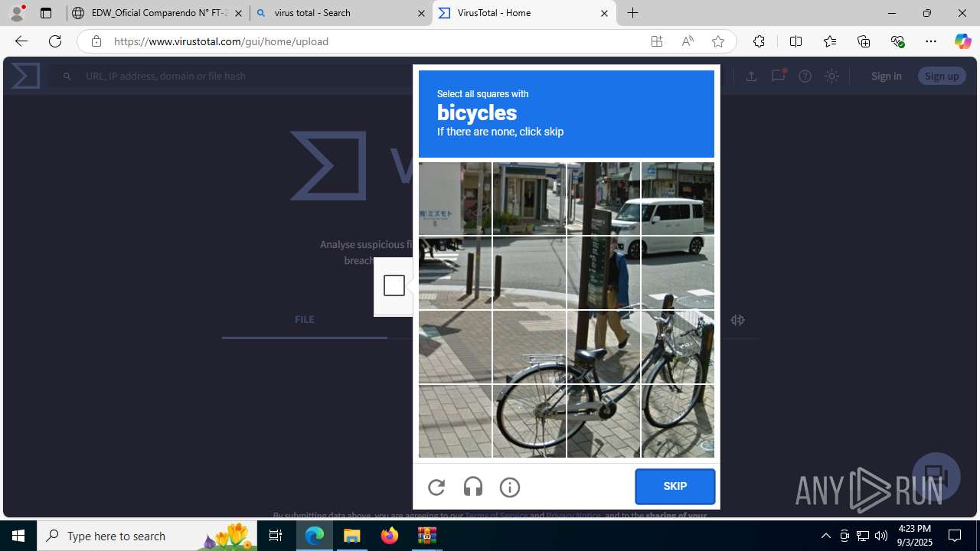Click the Sign up button

pos(942,76)
